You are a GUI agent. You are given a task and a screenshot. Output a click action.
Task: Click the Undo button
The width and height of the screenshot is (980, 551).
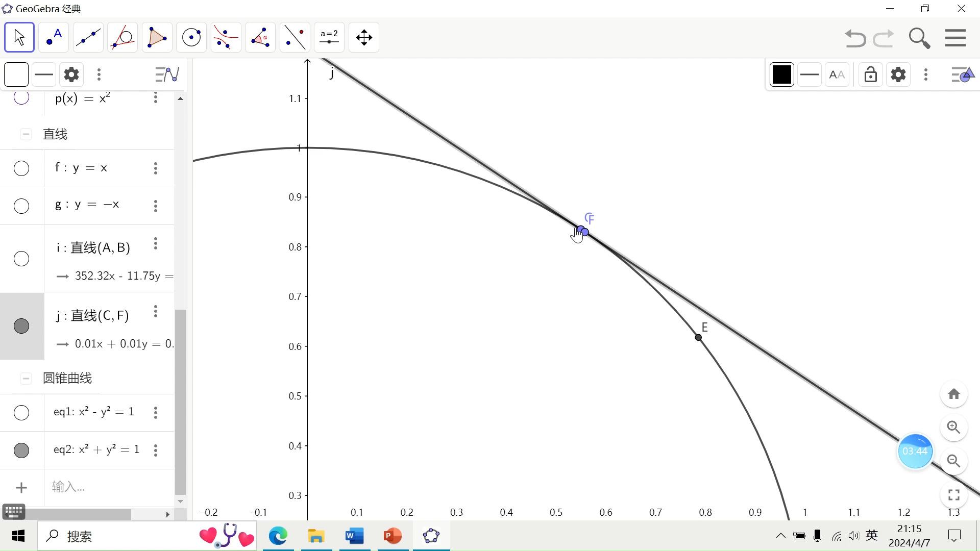(855, 38)
